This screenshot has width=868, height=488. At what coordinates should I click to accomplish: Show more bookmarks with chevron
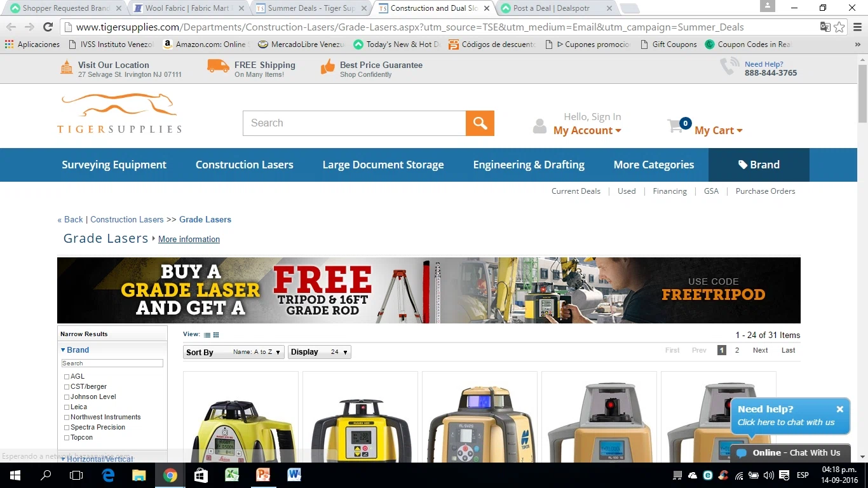[x=858, y=44]
